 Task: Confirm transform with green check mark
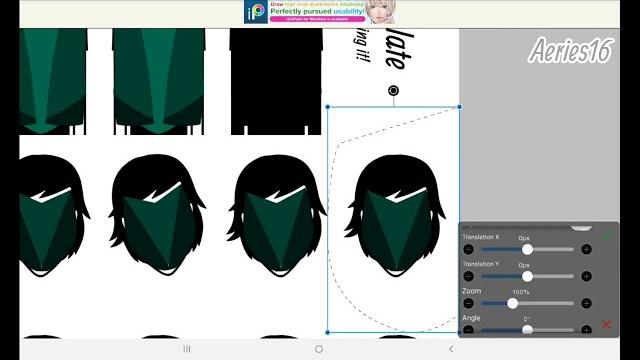click(x=607, y=236)
